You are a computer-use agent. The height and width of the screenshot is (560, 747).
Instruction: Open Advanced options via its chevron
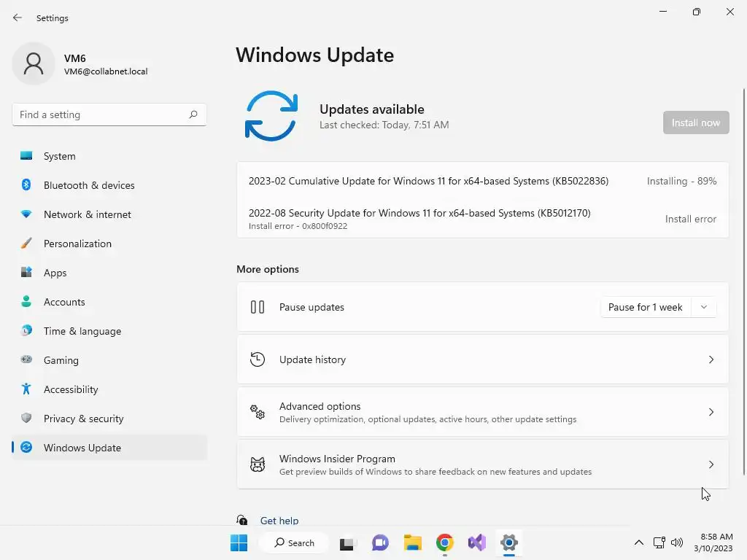tap(711, 412)
